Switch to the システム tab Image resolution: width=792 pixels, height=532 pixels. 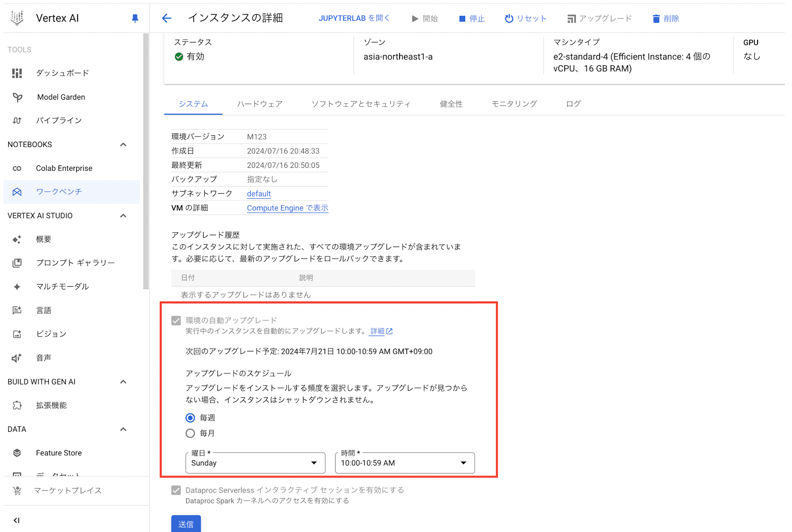193,104
